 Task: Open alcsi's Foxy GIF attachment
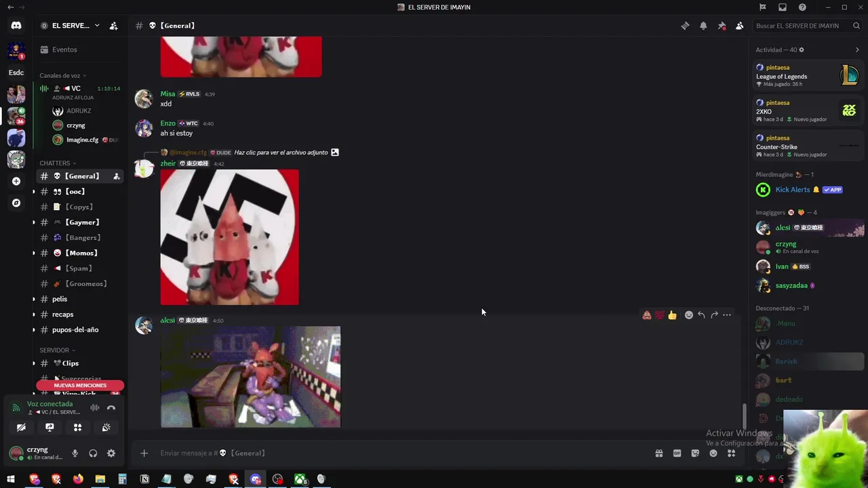tap(250, 377)
